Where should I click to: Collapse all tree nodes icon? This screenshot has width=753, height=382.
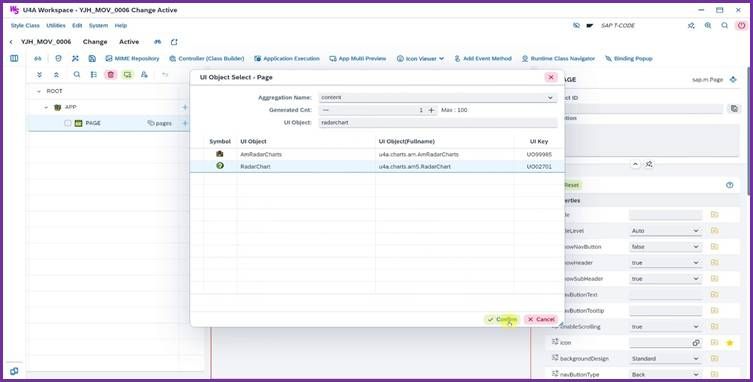tap(56, 75)
